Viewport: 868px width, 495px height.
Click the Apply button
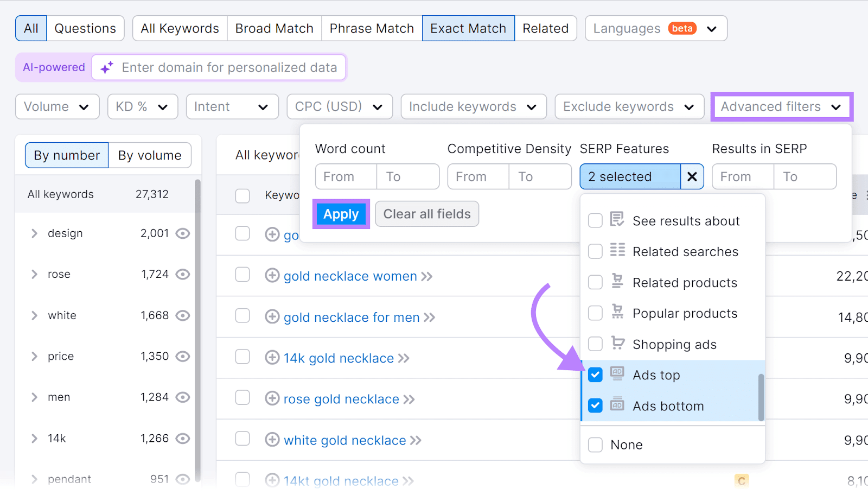point(341,214)
